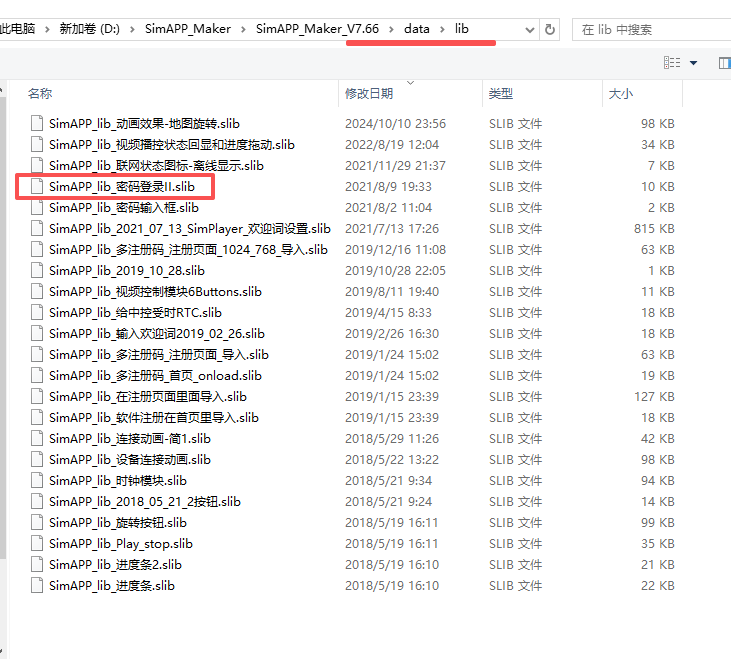The width and height of the screenshot is (731, 659).
Task: Sort files by the 修改日期 column
Action: (x=368, y=94)
